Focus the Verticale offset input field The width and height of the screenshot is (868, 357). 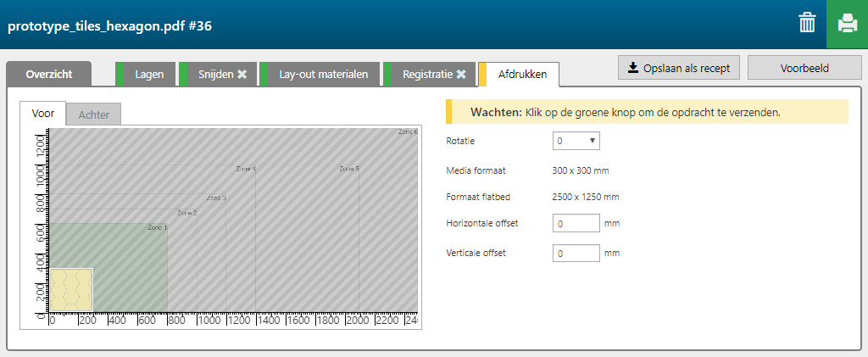(576, 253)
